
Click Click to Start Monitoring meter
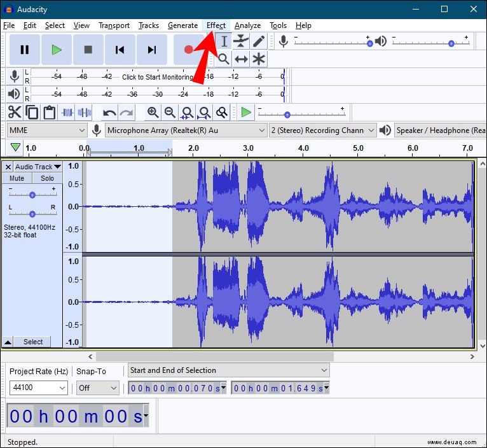pos(158,76)
